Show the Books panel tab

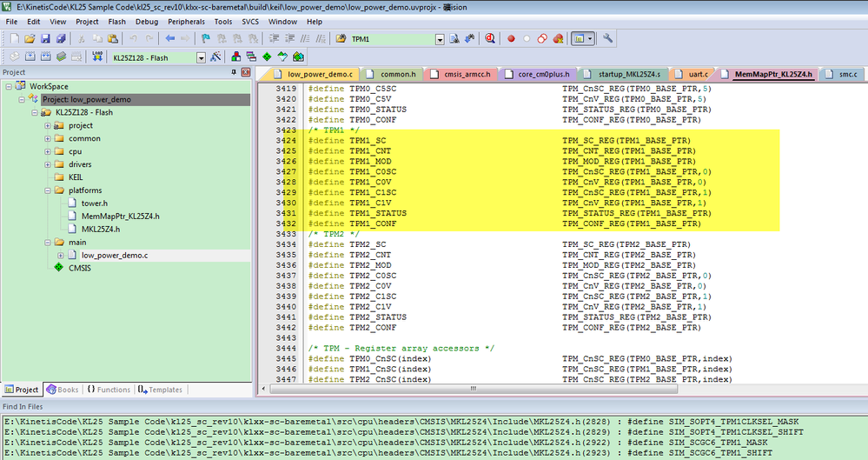[63, 390]
